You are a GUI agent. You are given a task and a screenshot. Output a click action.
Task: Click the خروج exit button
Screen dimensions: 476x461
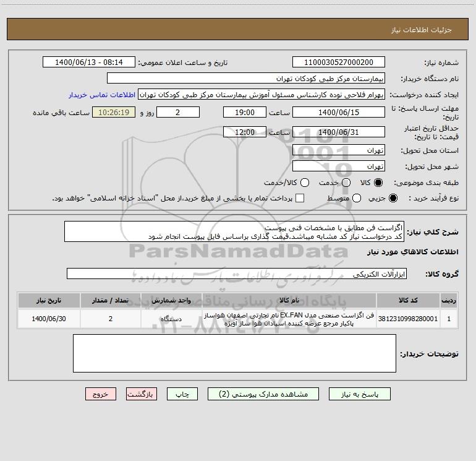[100, 394]
